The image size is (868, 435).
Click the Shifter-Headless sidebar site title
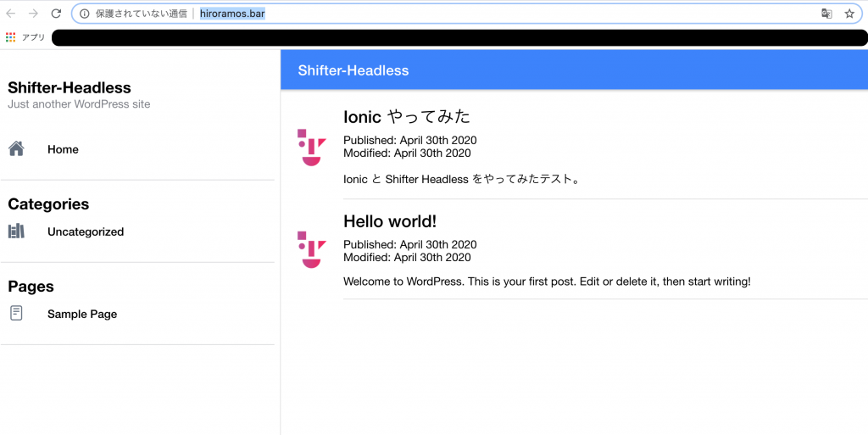(70, 87)
